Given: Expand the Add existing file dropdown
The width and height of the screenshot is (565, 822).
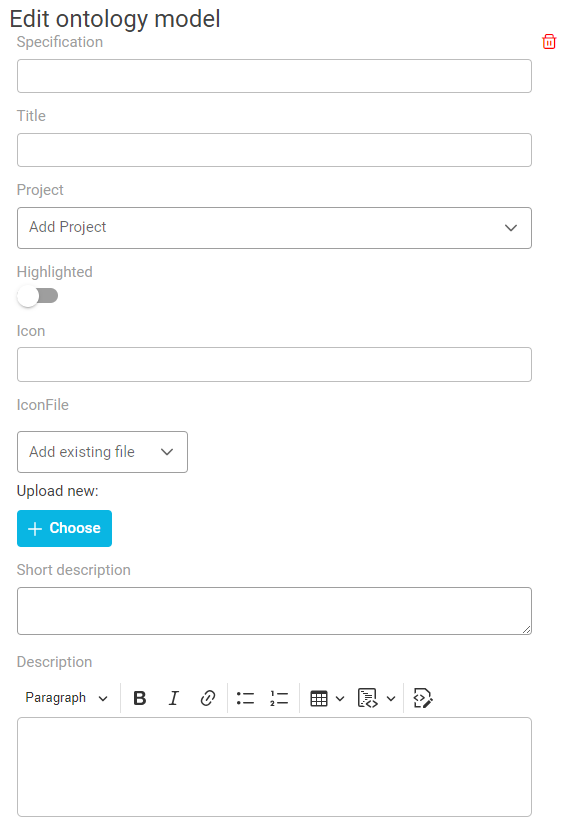Looking at the screenshot, I should (x=102, y=452).
